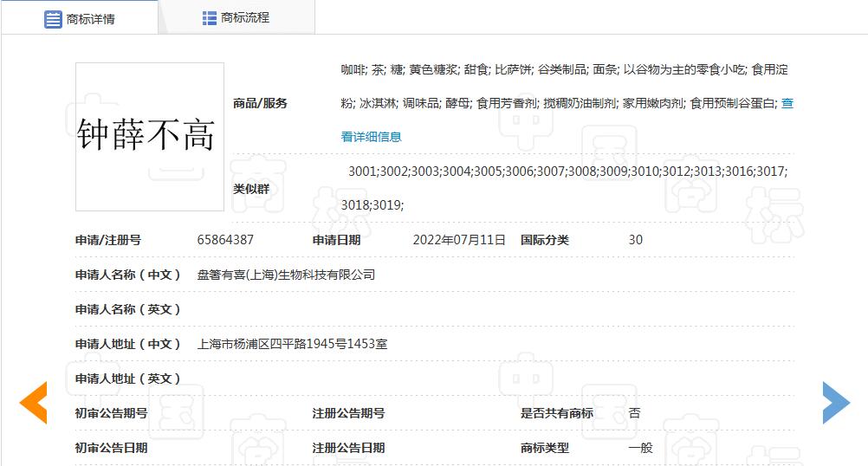Click the 初审公告期号 field label
Screen dimensions: 868x466
point(112,413)
